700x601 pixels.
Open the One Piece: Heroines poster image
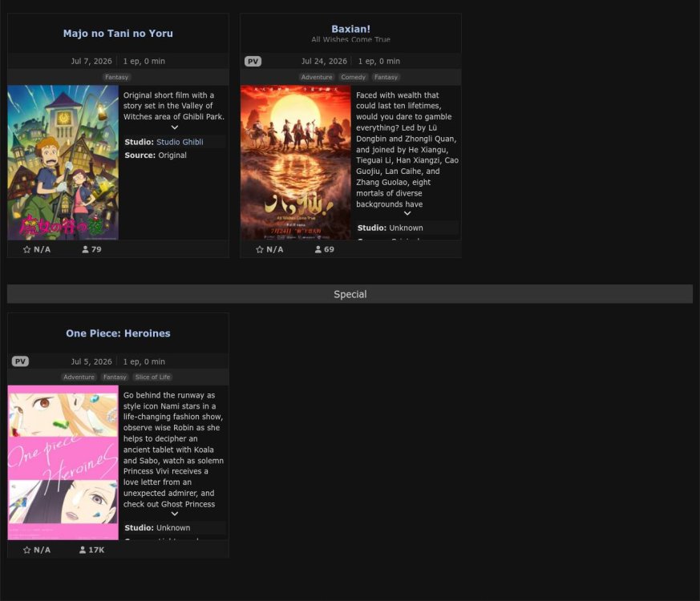click(63, 462)
